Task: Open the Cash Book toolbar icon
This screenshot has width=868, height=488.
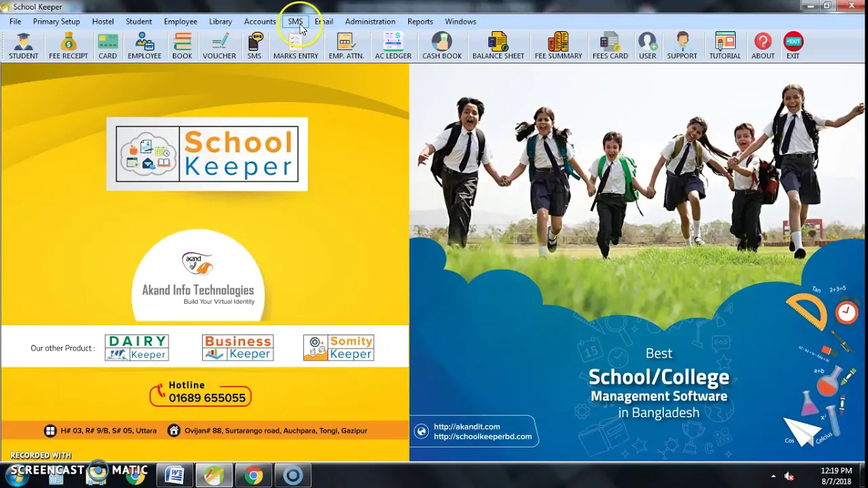Action: coord(442,46)
